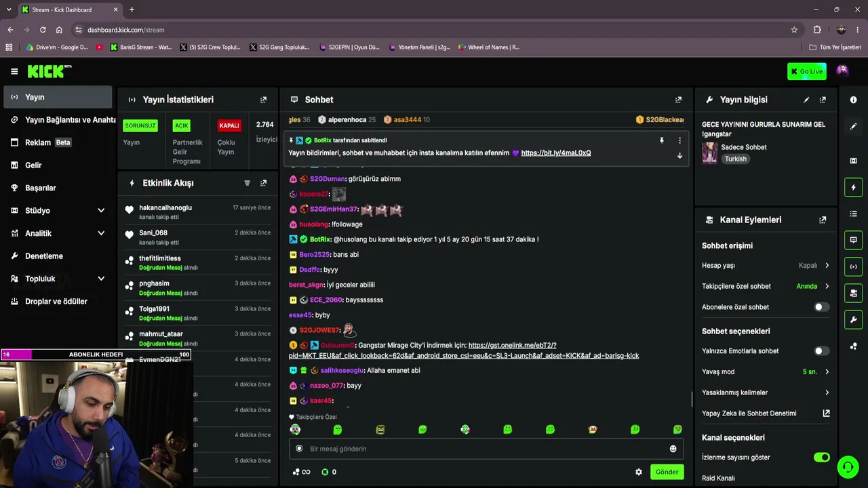Unpin the pinned BotRix message
Screen dimensions: 868x488
661,140
